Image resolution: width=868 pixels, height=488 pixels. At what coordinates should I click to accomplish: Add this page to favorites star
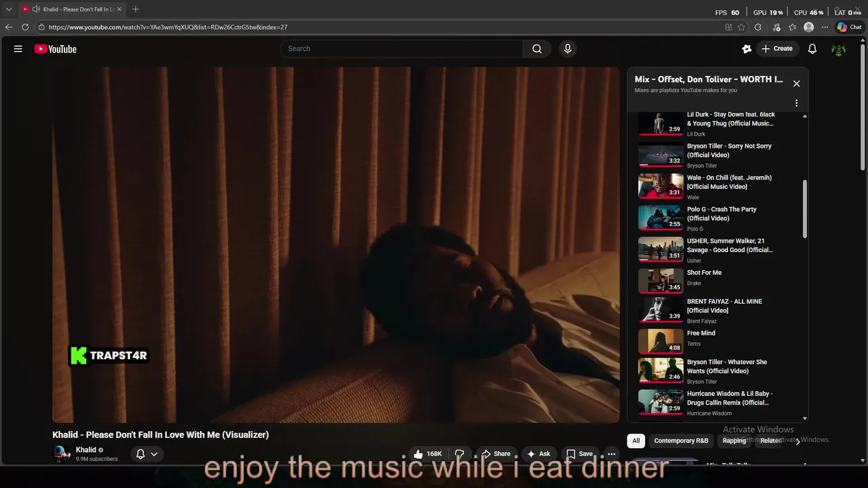pyautogui.click(x=741, y=27)
